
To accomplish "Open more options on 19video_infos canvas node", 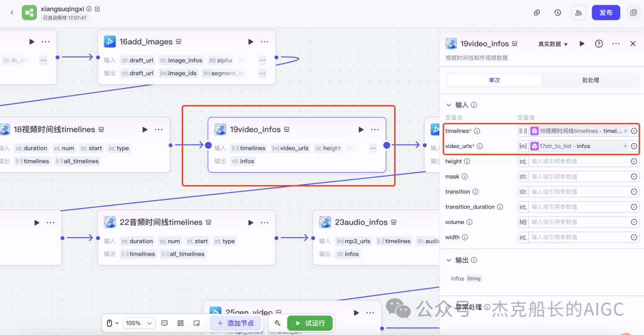I will (374, 130).
